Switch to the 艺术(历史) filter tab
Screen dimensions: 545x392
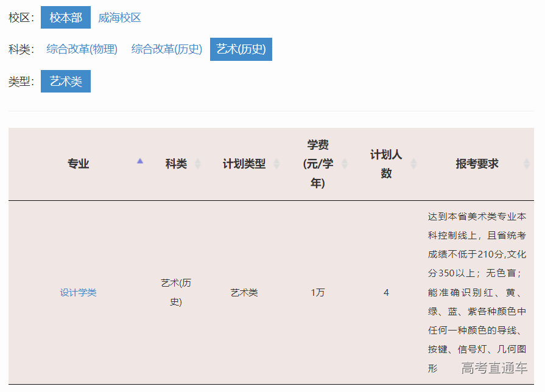pos(241,49)
